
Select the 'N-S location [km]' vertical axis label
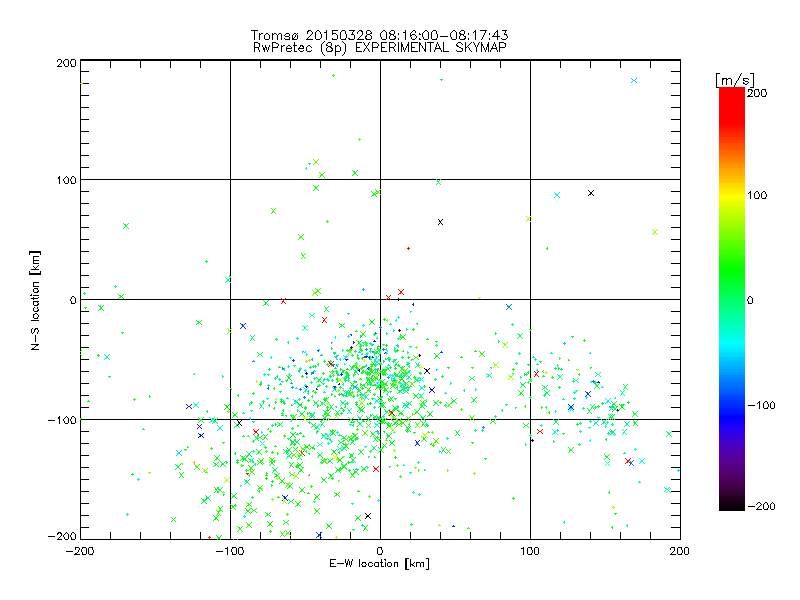click(35, 300)
